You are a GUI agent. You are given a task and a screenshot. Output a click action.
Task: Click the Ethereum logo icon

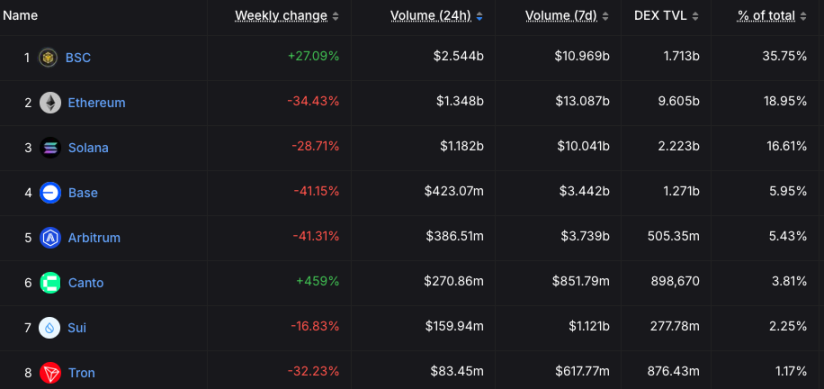[50, 103]
